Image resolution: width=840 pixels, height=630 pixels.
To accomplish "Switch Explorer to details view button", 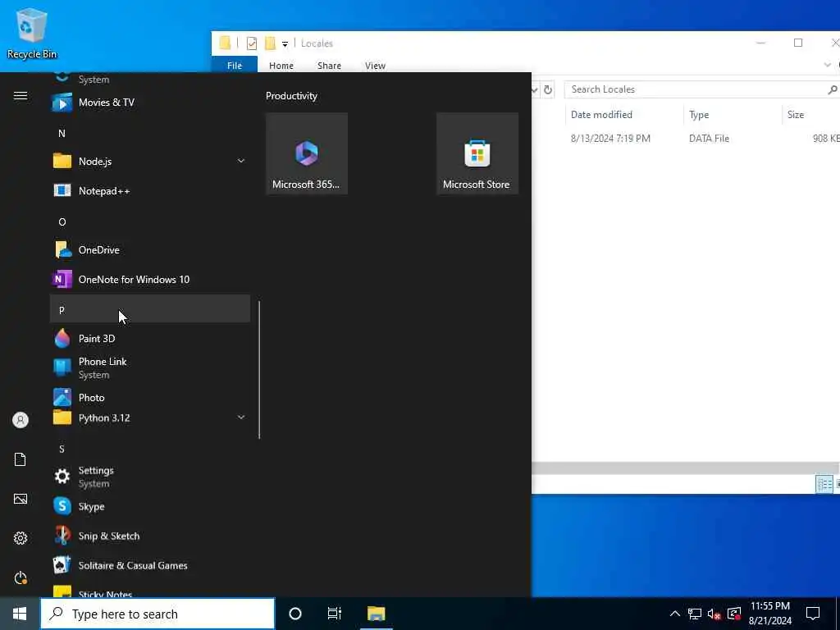I will (x=824, y=484).
